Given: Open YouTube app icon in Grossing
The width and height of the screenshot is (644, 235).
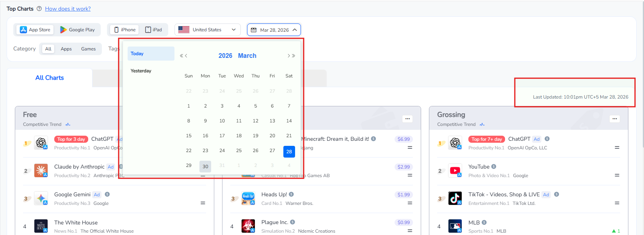Looking at the screenshot, I should [455, 170].
